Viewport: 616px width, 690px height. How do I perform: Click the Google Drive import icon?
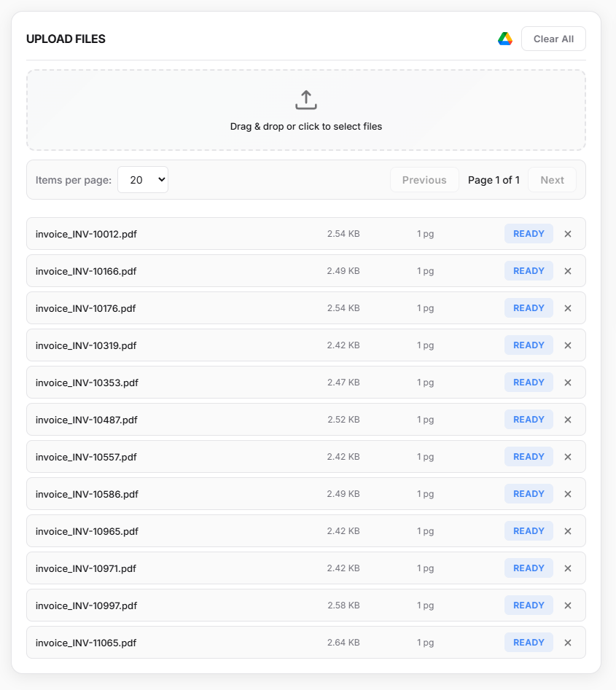pos(505,39)
